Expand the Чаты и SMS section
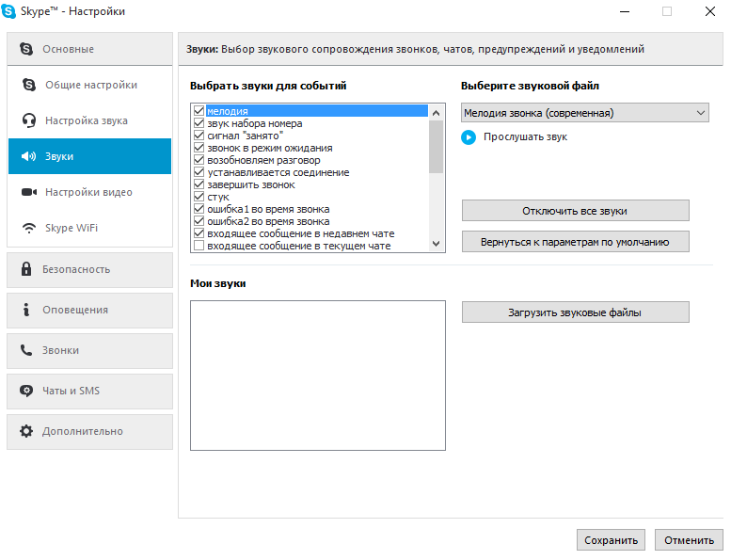The height and width of the screenshot is (560, 731). 89,391
